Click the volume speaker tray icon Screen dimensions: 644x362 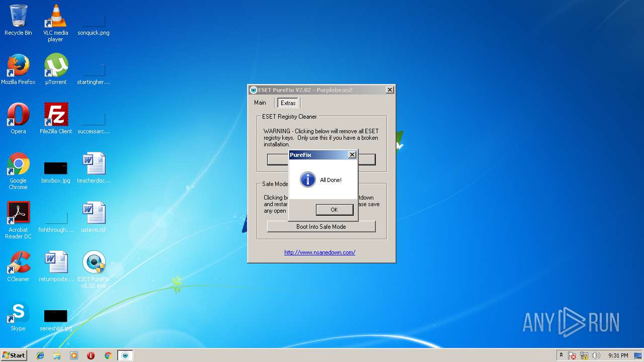pyautogui.click(x=596, y=355)
